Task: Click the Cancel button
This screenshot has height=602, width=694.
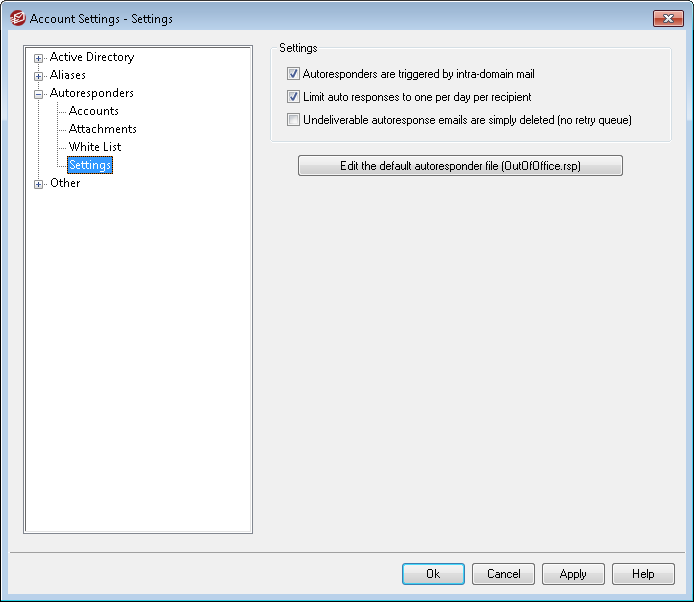Action: (503, 574)
